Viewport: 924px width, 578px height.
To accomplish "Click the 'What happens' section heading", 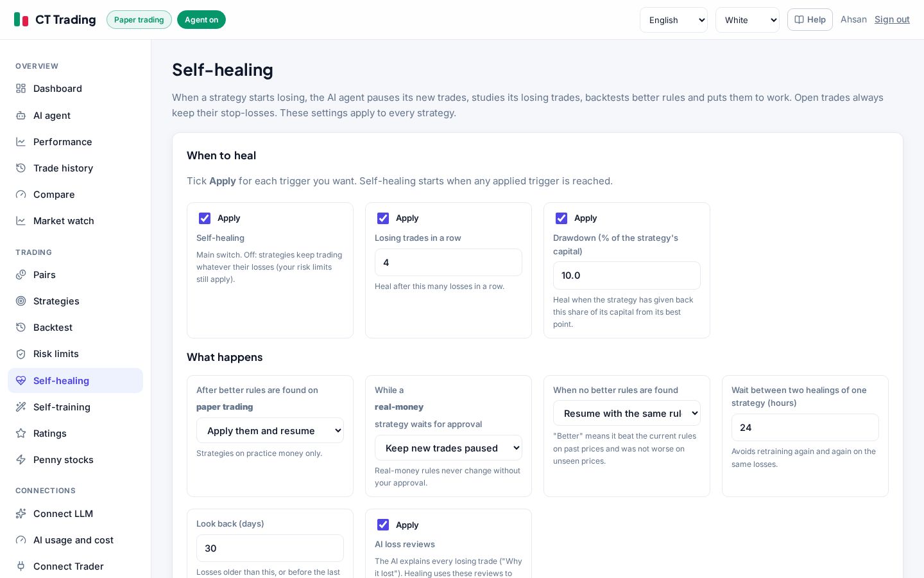I will (225, 357).
